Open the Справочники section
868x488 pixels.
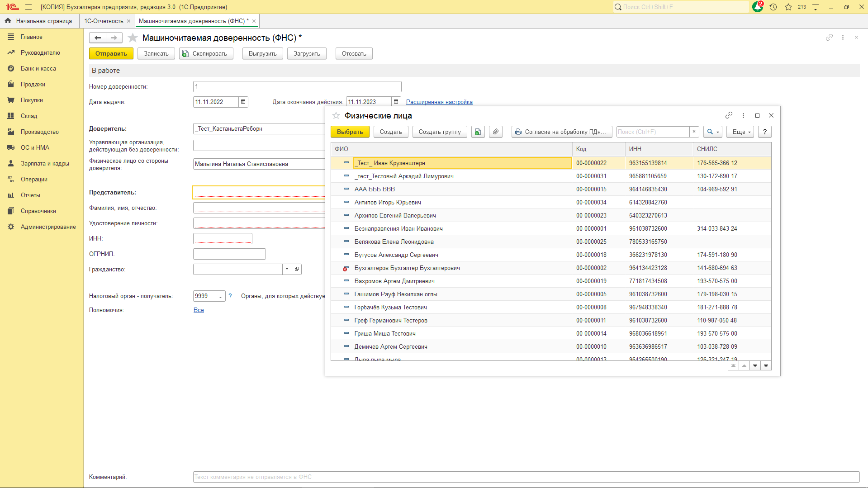[x=38, y=211]
